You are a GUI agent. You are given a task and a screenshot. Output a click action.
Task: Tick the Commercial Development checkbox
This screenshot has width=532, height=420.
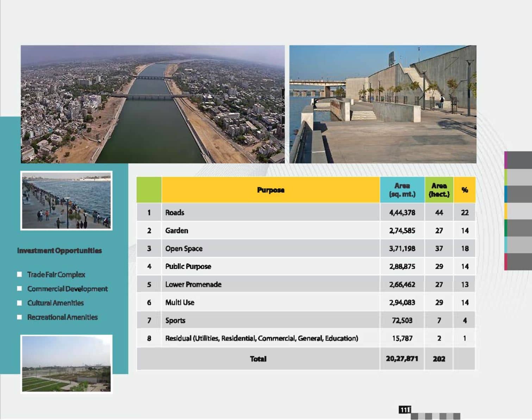pos(20,289)
